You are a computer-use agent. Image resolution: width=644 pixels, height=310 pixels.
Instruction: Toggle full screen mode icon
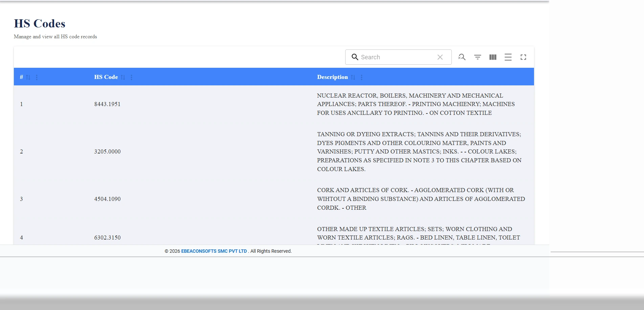coord(523,57)
